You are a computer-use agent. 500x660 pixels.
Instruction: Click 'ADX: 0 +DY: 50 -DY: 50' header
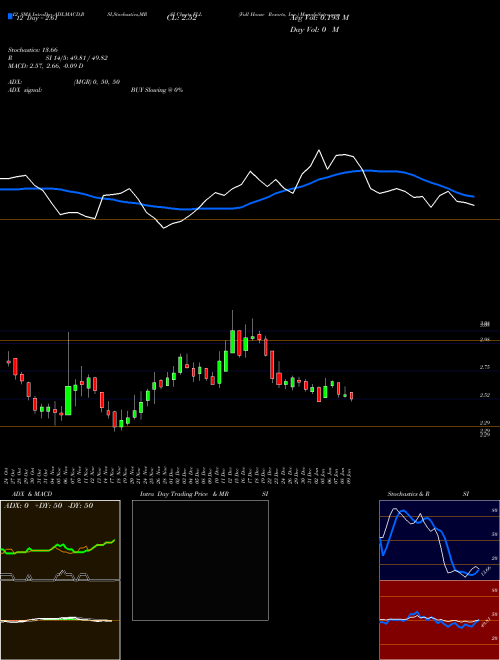[48, 506]
